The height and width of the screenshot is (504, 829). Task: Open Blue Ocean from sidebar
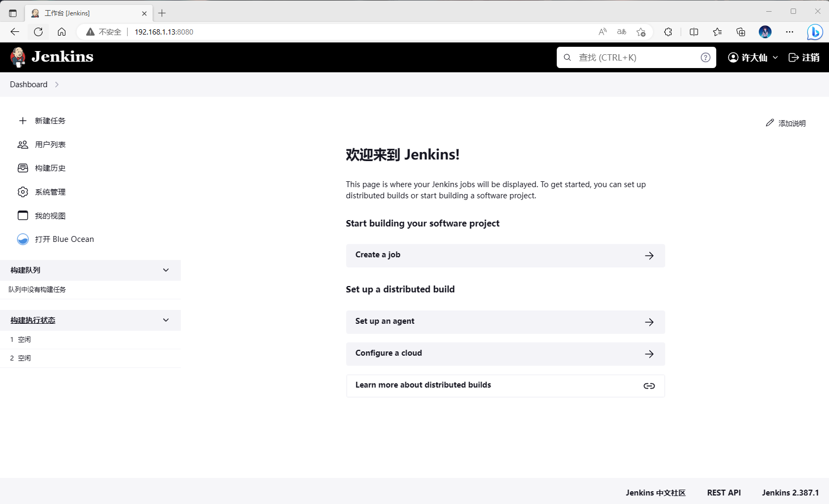(64, 239)
